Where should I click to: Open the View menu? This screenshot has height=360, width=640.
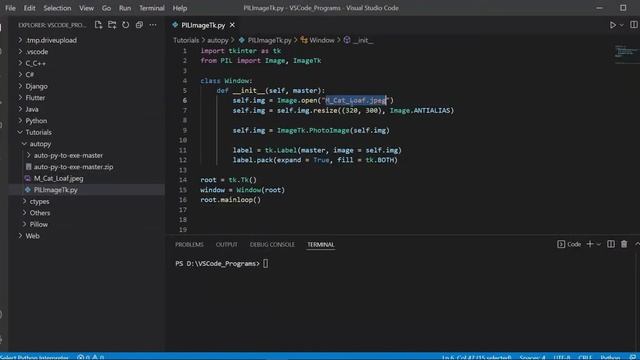[x=86, y=8]
